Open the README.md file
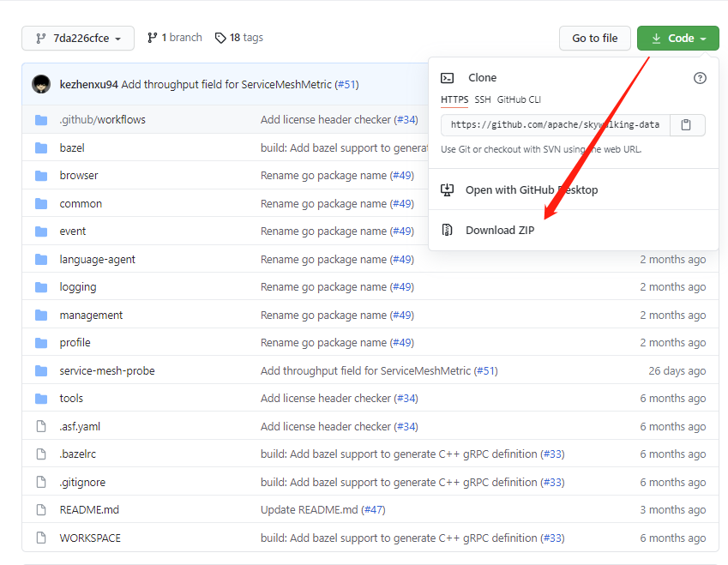Screen dimensions: 728x565 [x=90, y=510]
